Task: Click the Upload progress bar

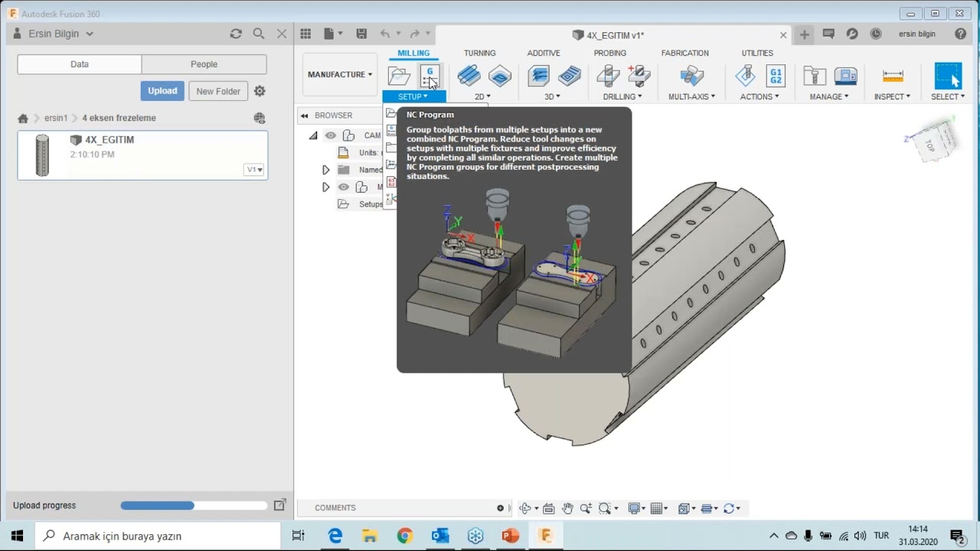Action: coord(194,505)
